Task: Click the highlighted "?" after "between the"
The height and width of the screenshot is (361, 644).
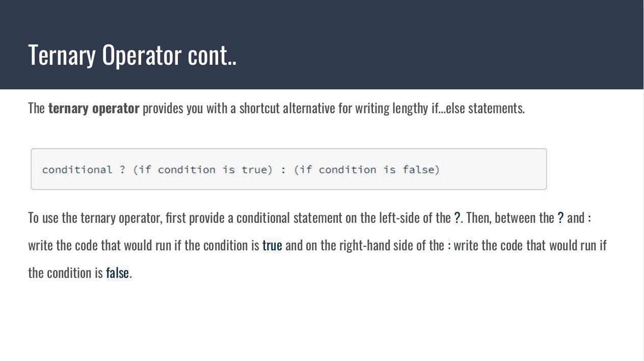Action: coord(560,218)
